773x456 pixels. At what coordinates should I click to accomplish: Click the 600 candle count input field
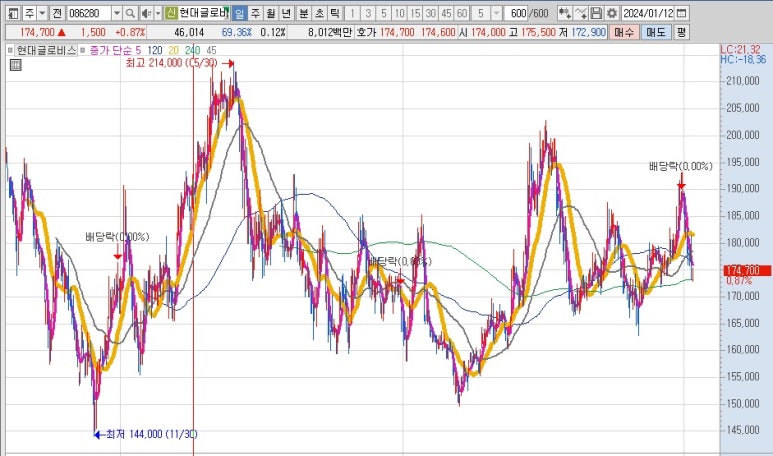pyautogui.click(x=516, y=13)
